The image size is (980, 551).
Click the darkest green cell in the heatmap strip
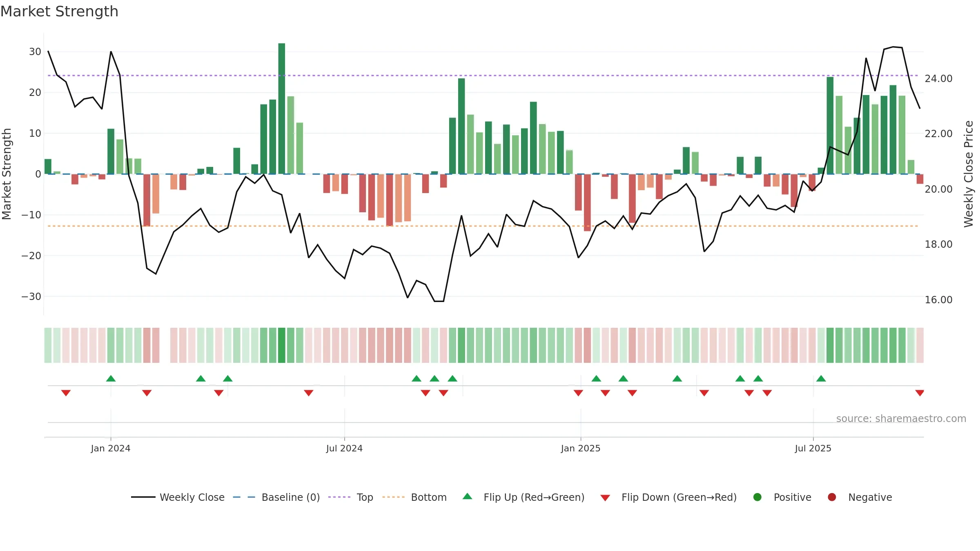[282, 345]
